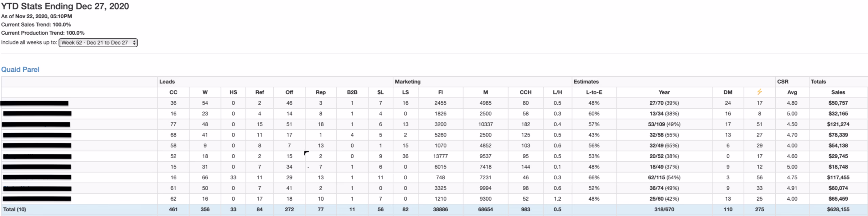
Task: Select the Total (10) row label
Action: click(x=15, y=209)
